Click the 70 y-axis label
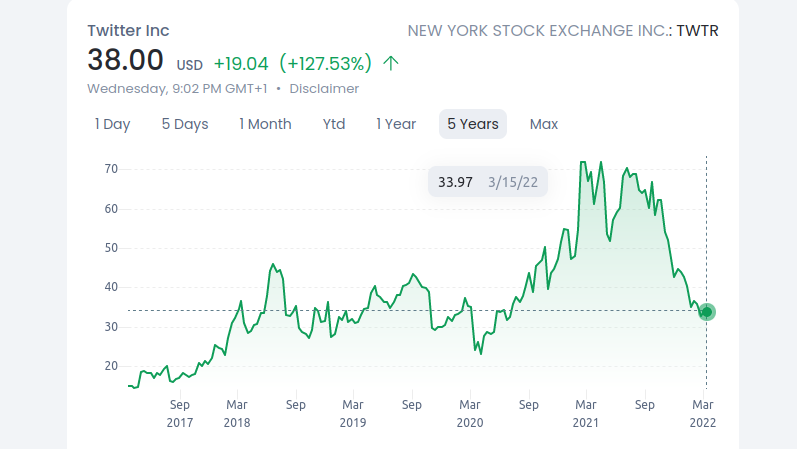The height and width of the screenshot is (449, 797). pos(111,169)
